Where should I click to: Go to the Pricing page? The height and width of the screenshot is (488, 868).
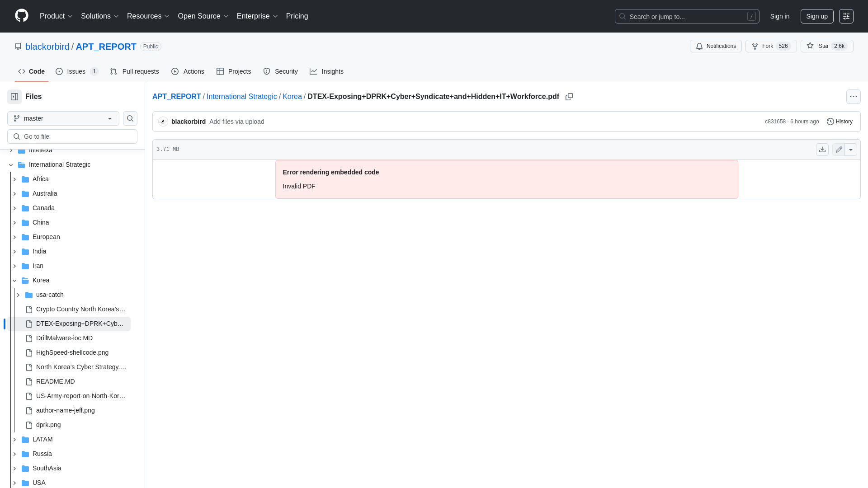(x=297, y=16)
